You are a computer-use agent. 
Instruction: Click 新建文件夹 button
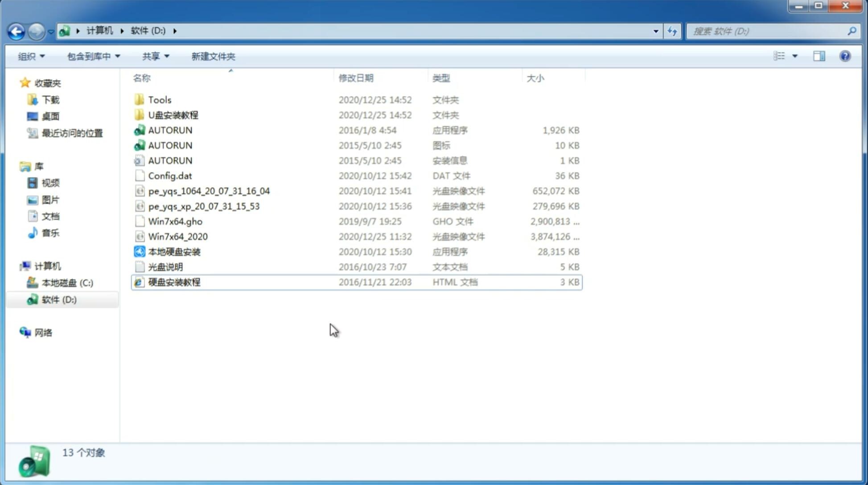tap(214, 55)
